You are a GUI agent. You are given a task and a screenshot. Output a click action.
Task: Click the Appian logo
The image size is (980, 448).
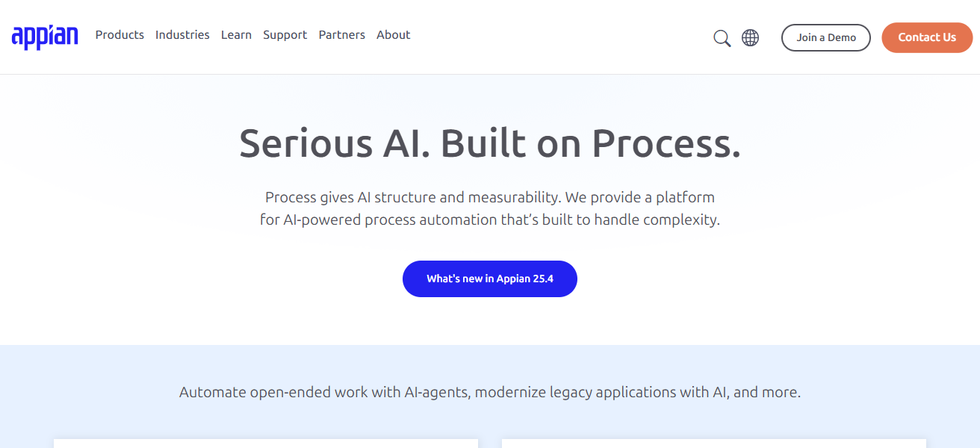[x=45, y=37]
